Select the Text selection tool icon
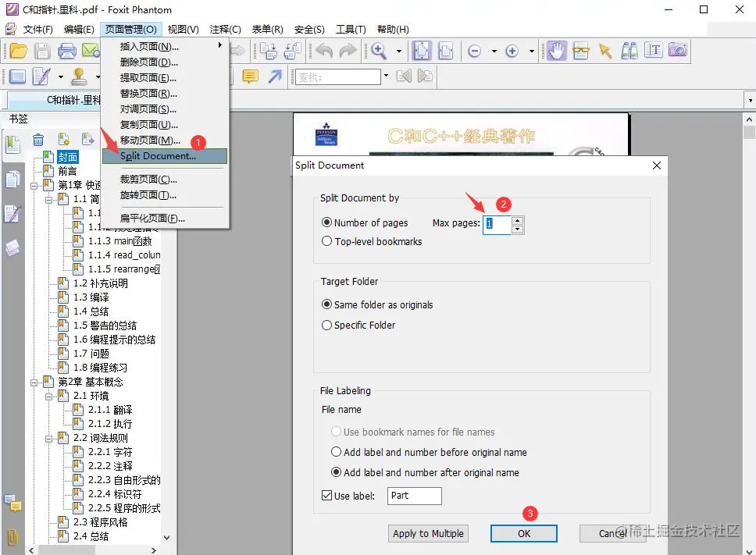Screen dimensions: 756x555 [654, 50]
